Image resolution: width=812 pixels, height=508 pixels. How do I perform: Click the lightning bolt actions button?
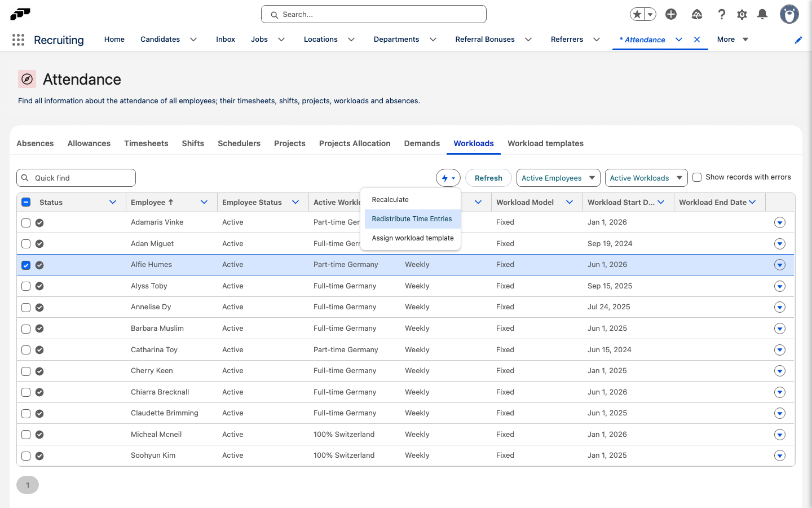click(448, 178)
